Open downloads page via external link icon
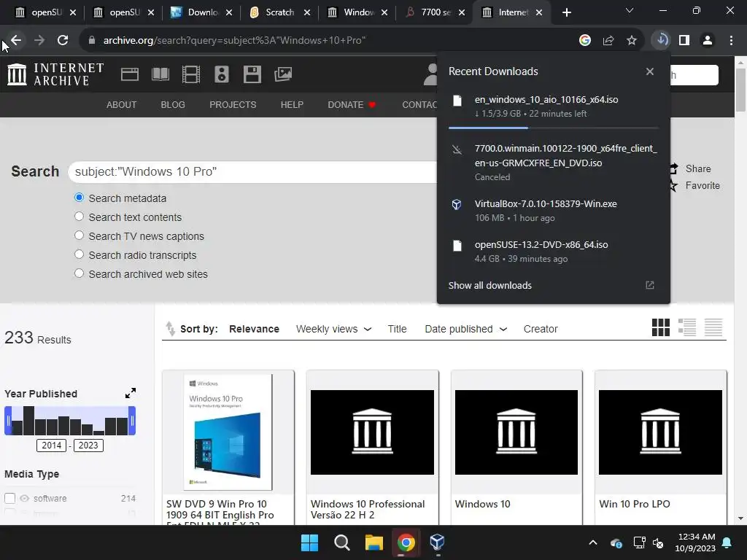The image size is (747, 560). pyautogui.click(x=650, y=285)
